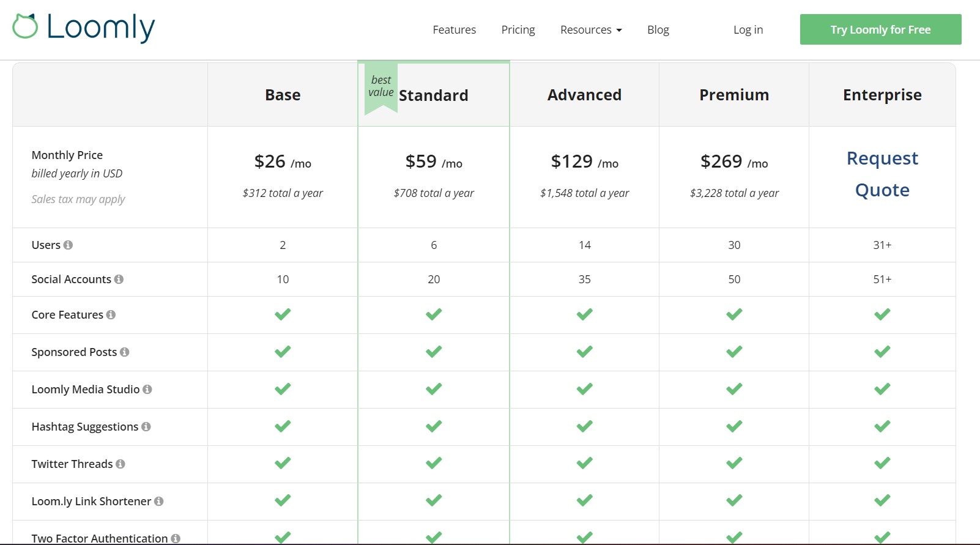
Task: Click "Sales tax may apply" note
Action: tap(78, 199)
